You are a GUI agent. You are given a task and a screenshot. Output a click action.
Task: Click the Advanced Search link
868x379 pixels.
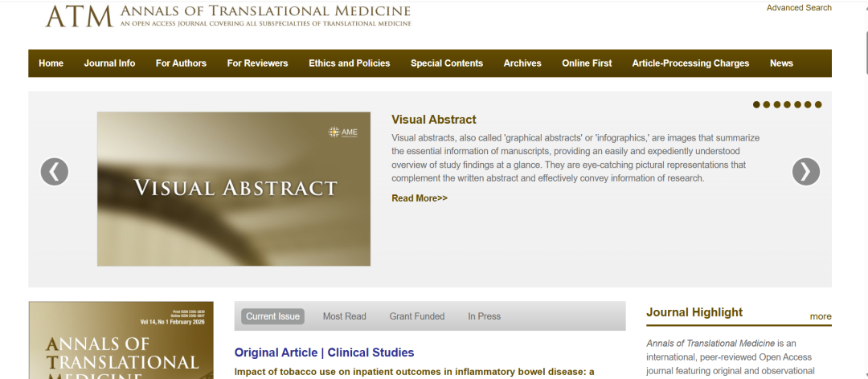(x=798, y=8)
